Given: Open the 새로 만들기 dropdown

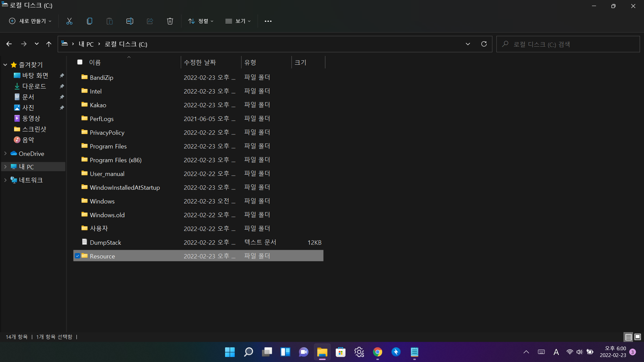Looking at the screenshot, I should [30, 21].
